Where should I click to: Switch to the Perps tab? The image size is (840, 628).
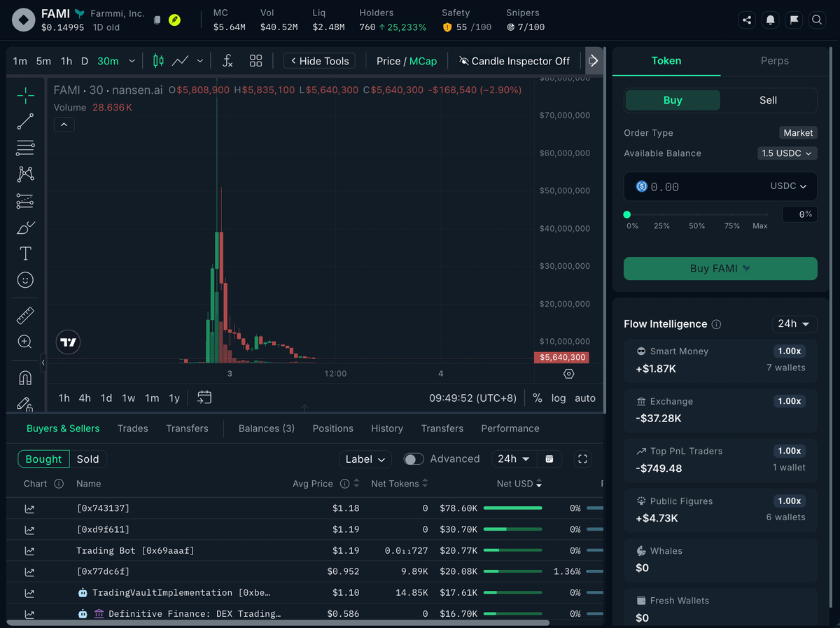(x=774, y=61)
